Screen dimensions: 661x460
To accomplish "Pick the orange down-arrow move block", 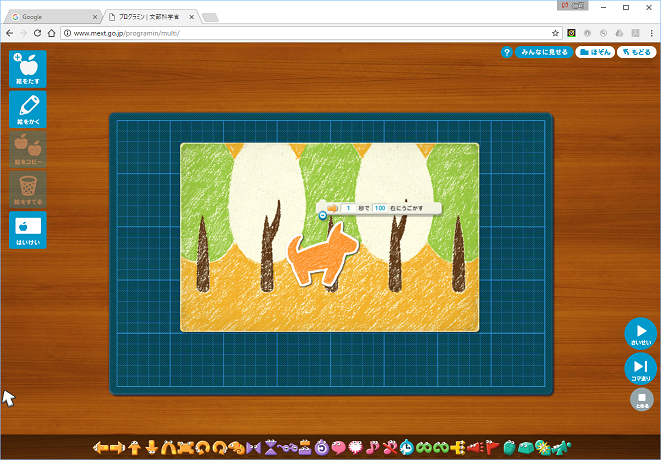I will click(151, 447).
